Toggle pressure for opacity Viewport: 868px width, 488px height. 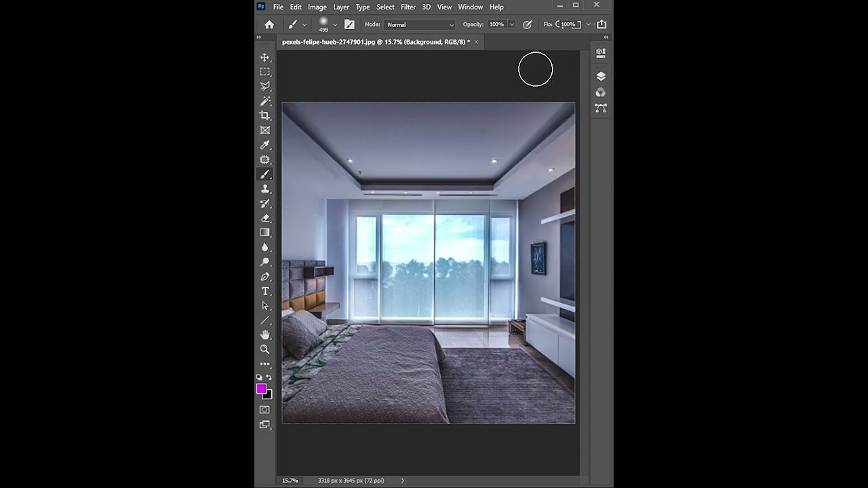coord(528,24)
